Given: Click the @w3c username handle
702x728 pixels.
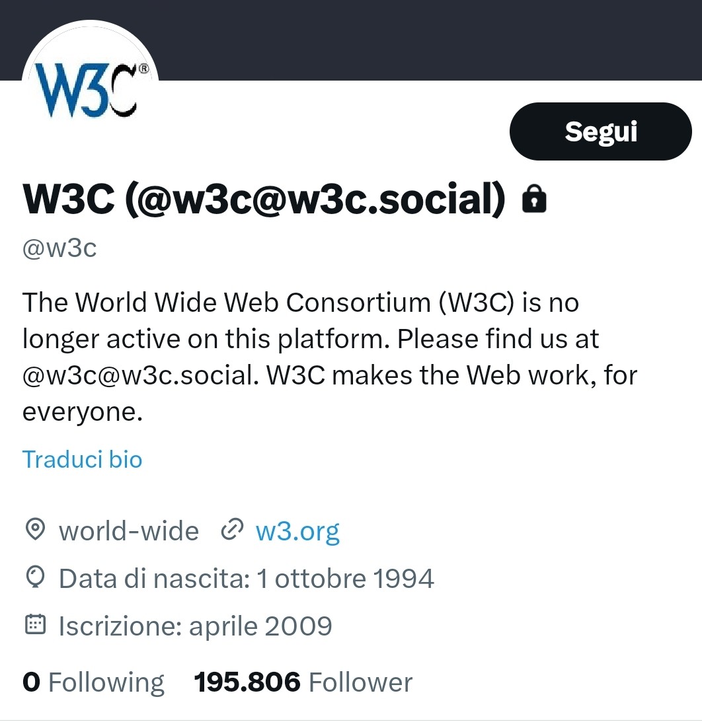Looking at the screenshot, I should click(x=59, y=248).
